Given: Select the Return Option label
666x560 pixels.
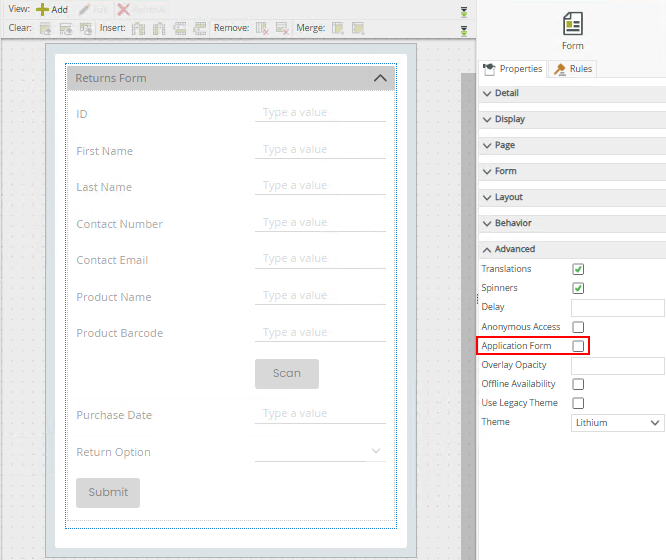Looking at the screenshot, I should pos(113,452).
